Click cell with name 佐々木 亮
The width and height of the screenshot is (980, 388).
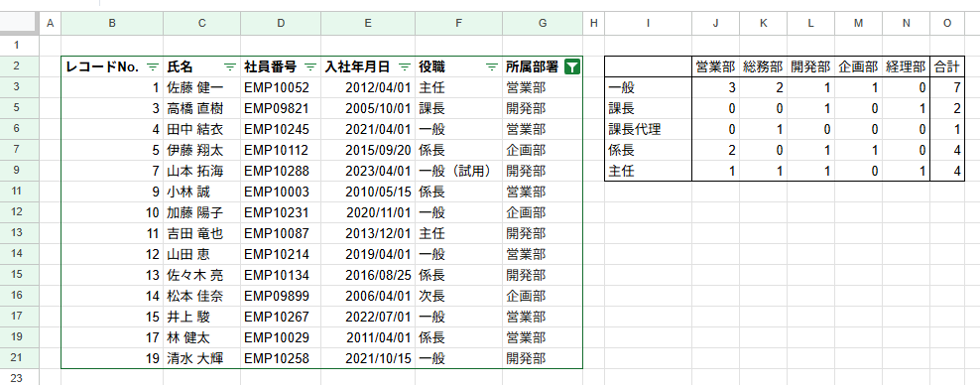tap(202, 275)
